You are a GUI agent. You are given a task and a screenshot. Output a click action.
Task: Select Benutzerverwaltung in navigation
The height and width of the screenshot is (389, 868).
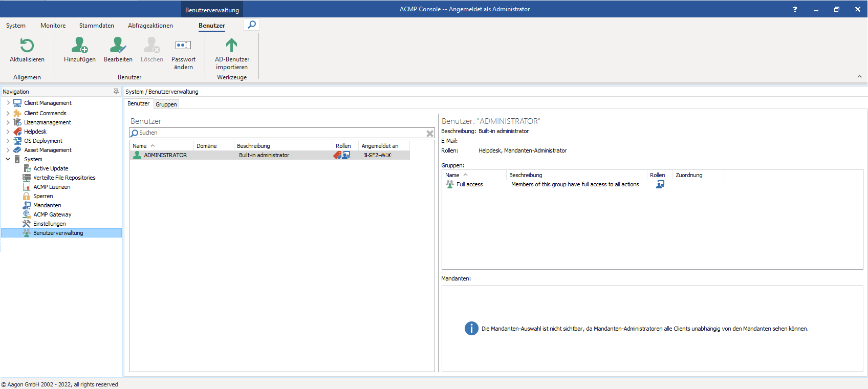[61, 233]
